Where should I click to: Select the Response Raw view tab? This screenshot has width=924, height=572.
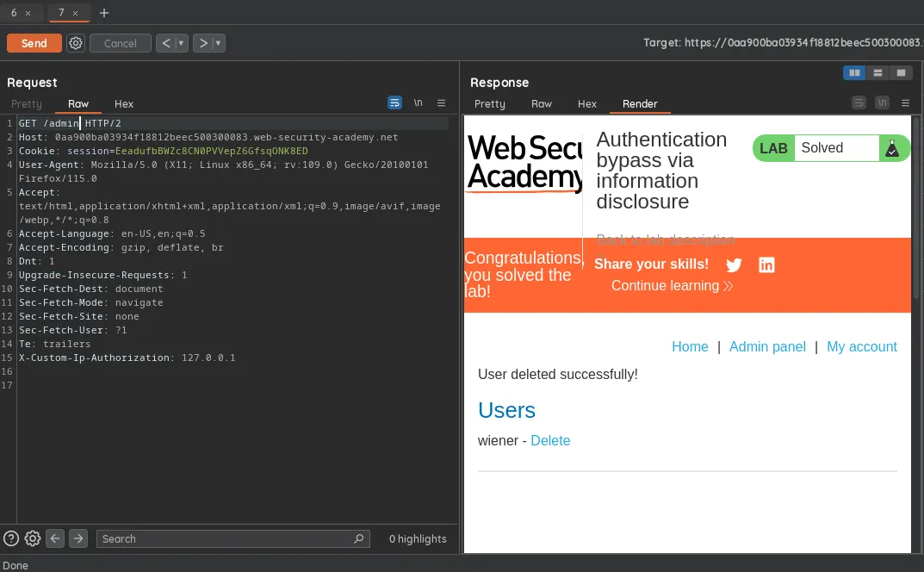click(542, 103)
